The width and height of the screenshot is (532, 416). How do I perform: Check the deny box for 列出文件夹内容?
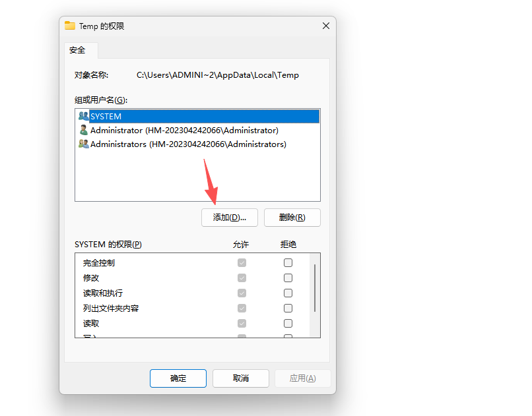click(x=288, y=309)
